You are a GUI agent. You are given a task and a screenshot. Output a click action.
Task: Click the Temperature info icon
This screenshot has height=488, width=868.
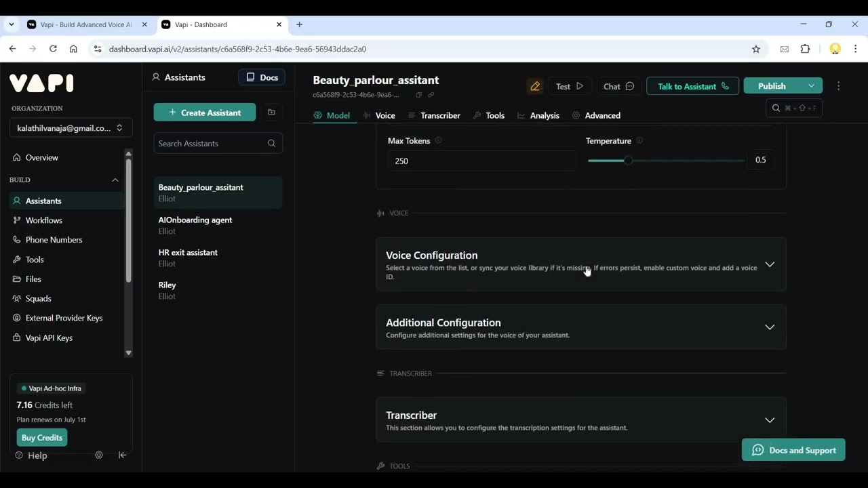point(639,141)
